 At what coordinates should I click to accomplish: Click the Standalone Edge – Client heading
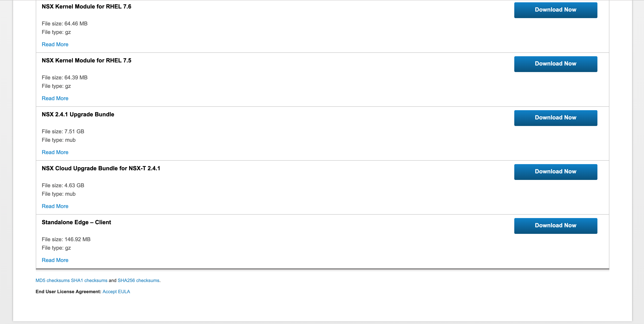(x=76, y=222)
